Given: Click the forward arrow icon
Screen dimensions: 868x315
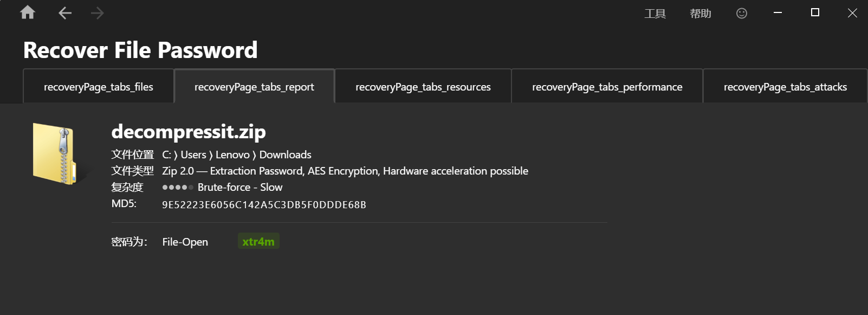Looking at the screenshot, I should (x=98, y=13).
